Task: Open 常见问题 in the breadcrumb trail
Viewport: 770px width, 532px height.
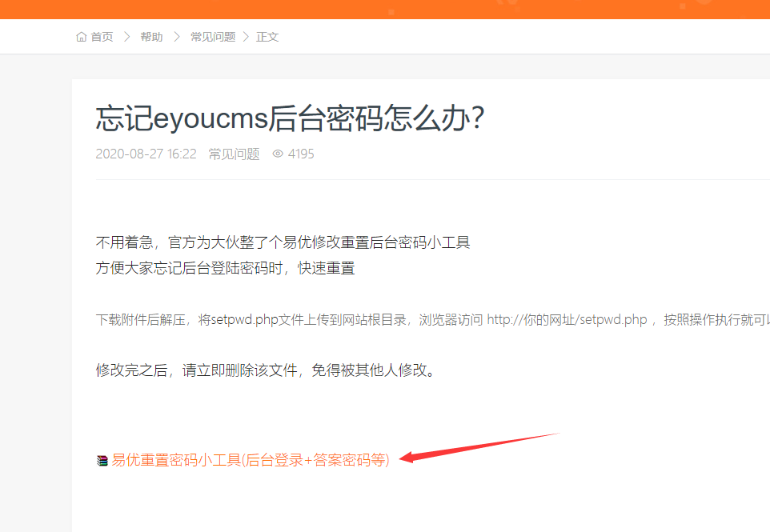Action: [213, 37]
